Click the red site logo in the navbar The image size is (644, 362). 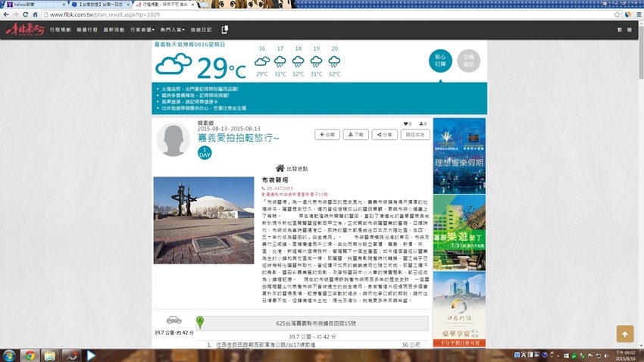pos(25,30)
